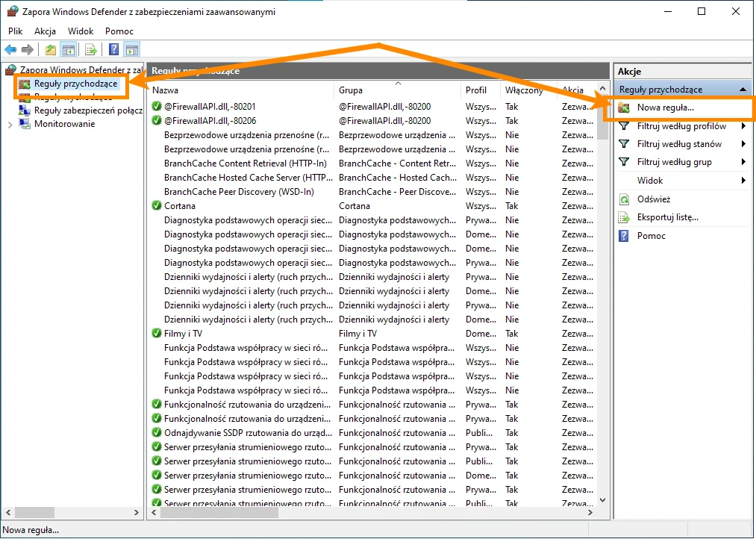Click the rule list's vertical scrollbar down arrow
756x539 pixels.
tap(602, 500)
